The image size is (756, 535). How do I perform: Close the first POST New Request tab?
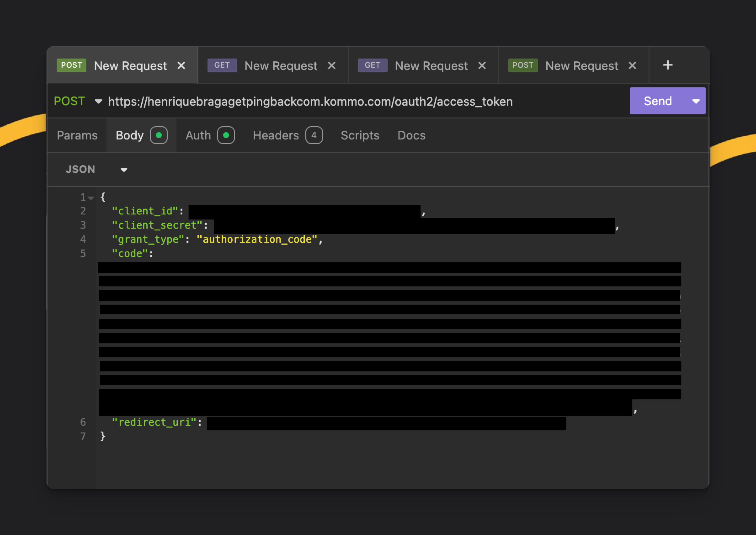pos(181,66)
